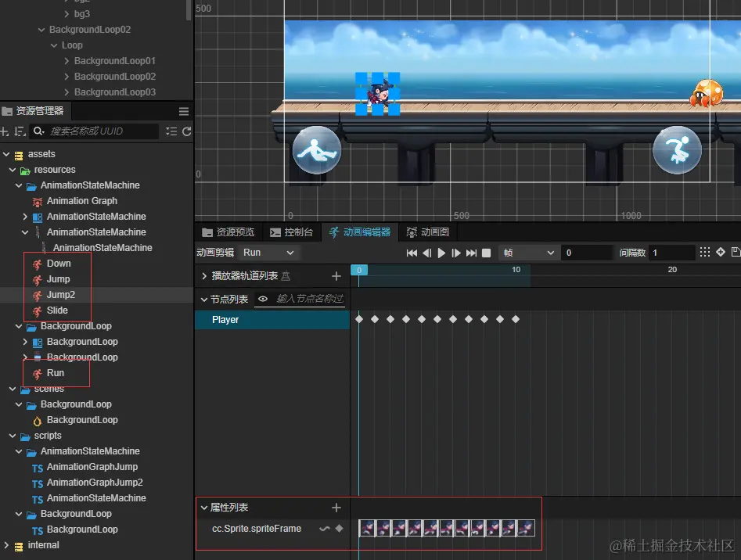Click the curve icon on cc.Sprite.spriteFrame
This screenshot has width=741, height=560.
click(x=324, y=529)
